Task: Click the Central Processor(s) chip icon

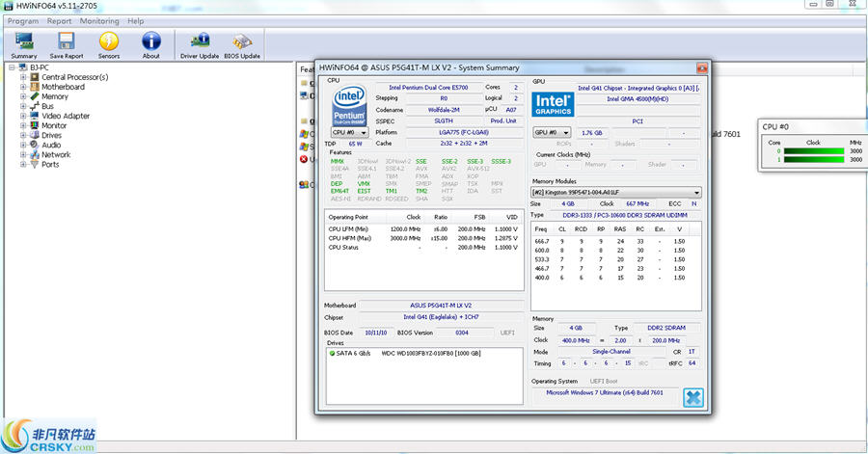Action: click(35, 77)
